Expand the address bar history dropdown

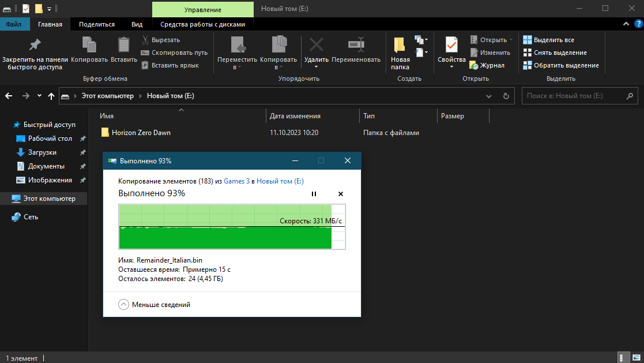pos(489,96)
